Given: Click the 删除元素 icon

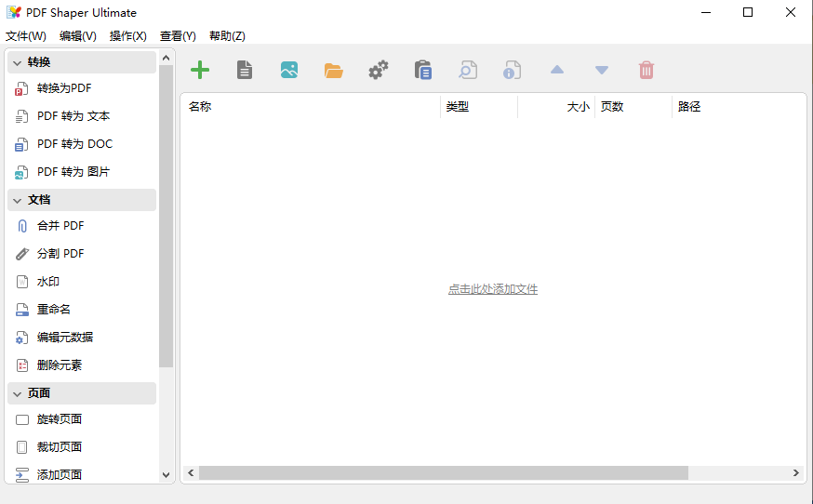Looking at the screenshot, I should tap(21, 365).
